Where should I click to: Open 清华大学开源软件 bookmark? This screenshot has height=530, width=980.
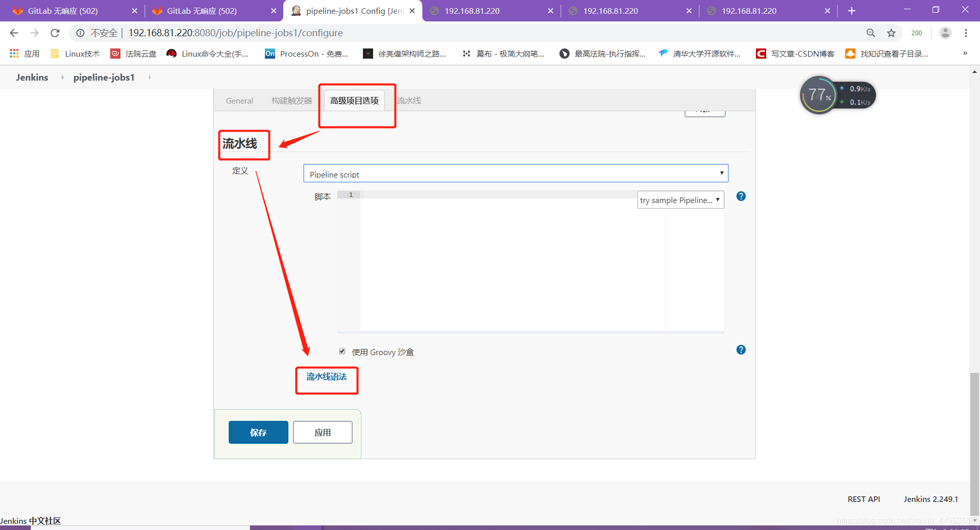point(700,54)
